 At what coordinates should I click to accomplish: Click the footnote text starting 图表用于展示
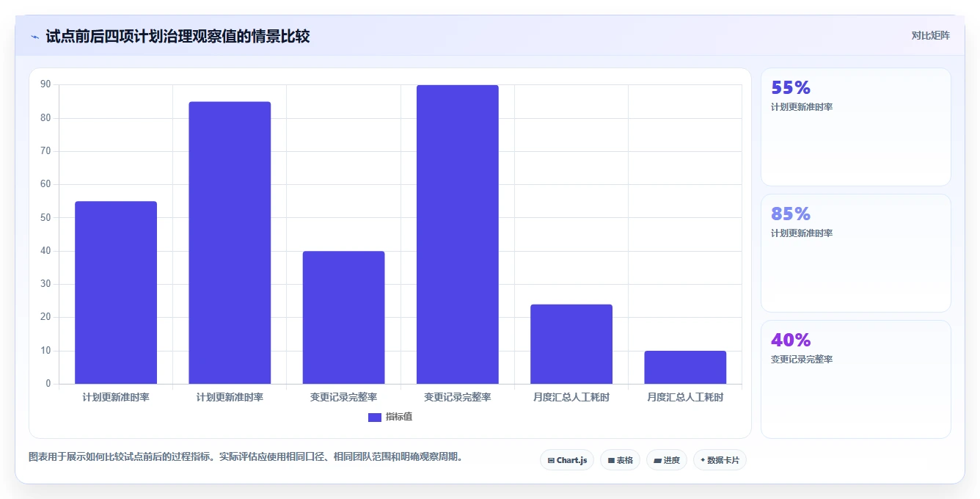(245, 456)
